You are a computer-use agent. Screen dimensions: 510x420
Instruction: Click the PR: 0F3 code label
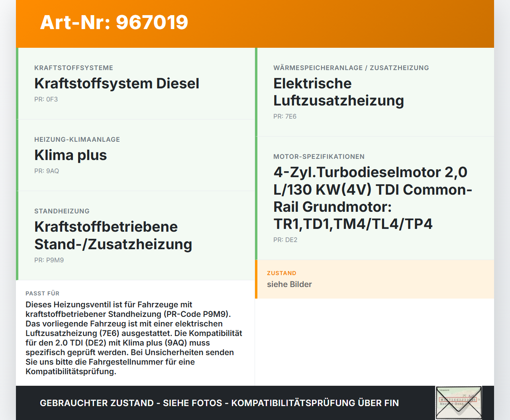coord(46,99)
